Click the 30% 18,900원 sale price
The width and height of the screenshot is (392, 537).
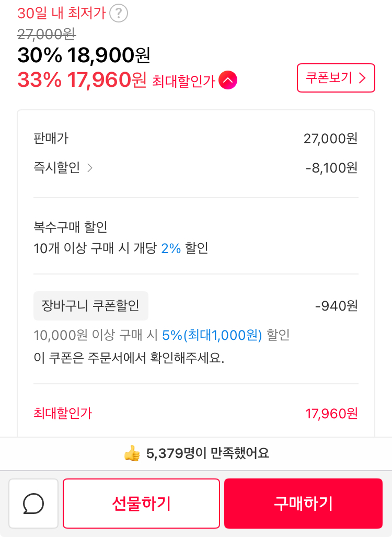(x=84, y=55)
